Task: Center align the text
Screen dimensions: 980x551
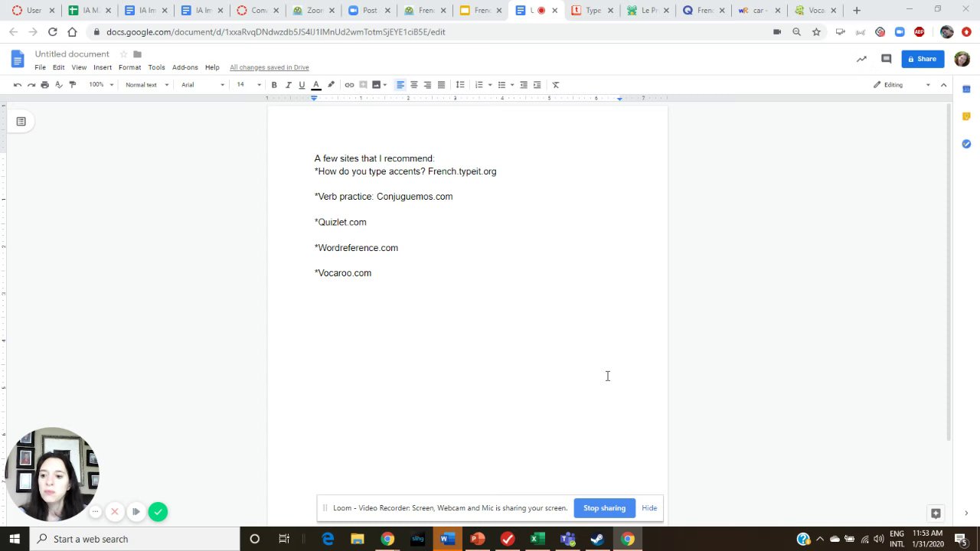Action: (x=413, y=85)
